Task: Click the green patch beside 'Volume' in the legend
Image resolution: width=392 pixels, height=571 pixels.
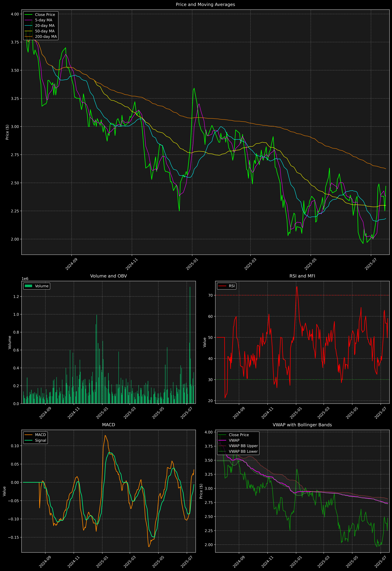Action: 29,286
